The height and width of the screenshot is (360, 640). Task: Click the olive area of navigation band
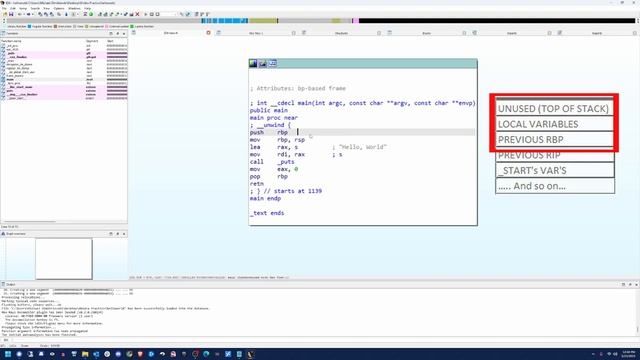tap(263, 20)
